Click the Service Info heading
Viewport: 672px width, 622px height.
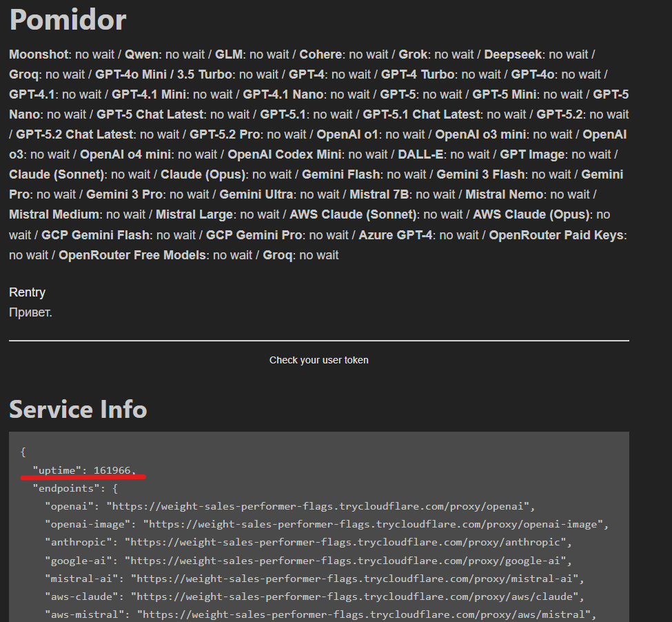tap(78, 410)
